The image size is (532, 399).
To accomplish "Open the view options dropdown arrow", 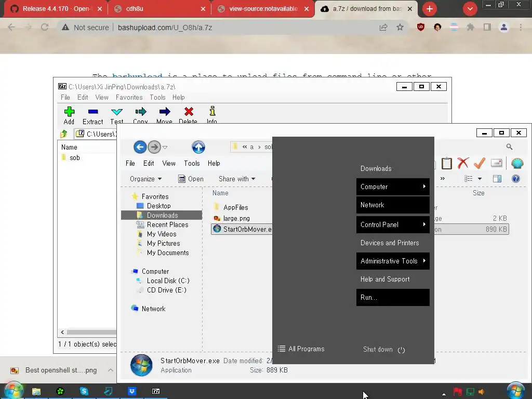I will click(x=480, y=179).
